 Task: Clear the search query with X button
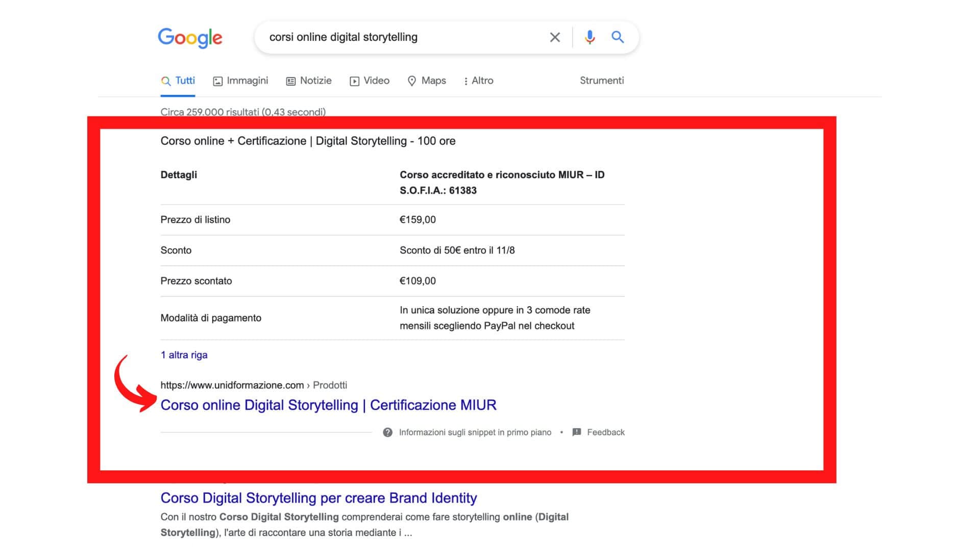555,37
